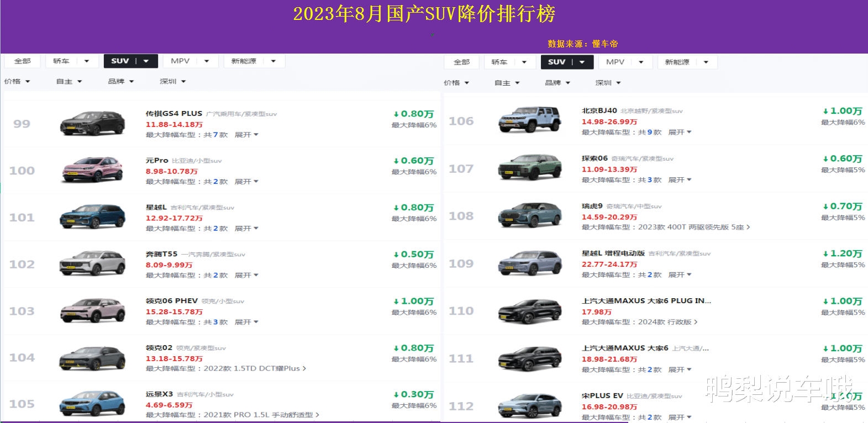868x423 pixels.
Task: Open 远景X3 2021款 PRO 1.5L model link
Action: 261,415
